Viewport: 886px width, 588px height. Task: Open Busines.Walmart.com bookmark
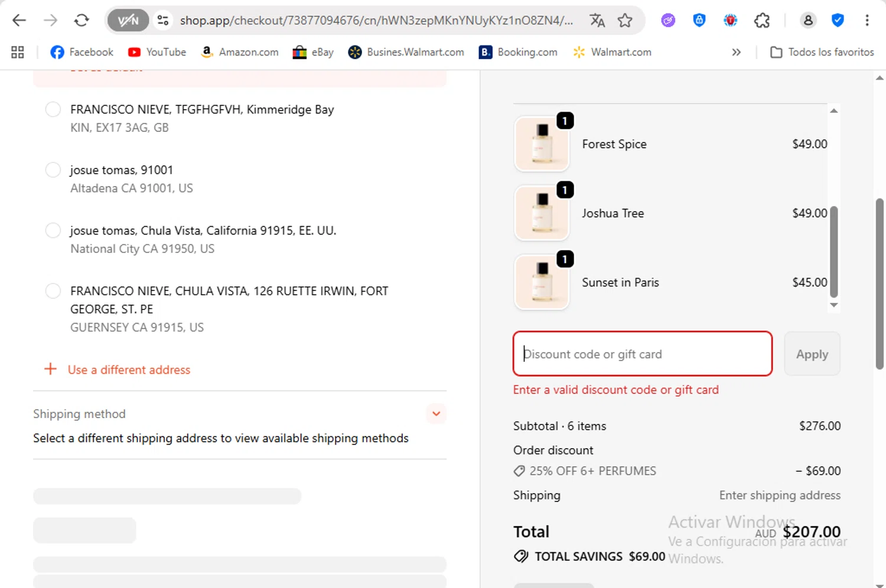(x=406, y=52)
